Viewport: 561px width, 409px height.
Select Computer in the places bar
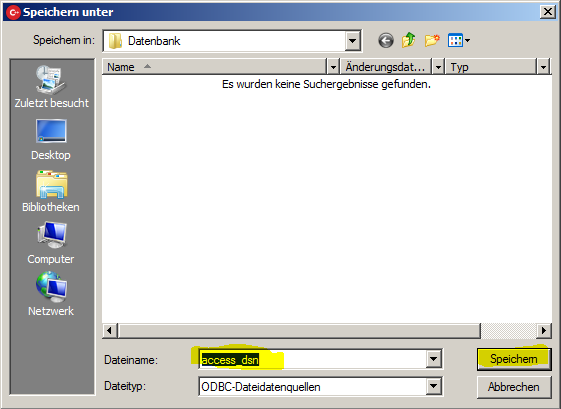[51, 243]
